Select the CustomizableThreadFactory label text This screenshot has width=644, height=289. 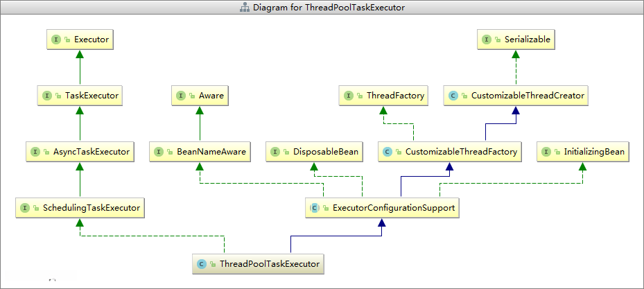click(x=461, y=152)
